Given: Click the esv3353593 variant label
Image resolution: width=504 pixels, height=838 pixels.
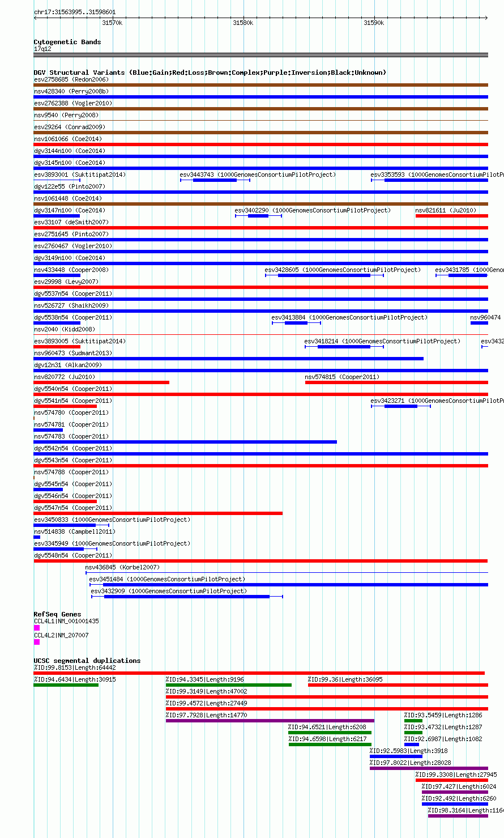Looking at the screenshot, I should tap(437, 175).
